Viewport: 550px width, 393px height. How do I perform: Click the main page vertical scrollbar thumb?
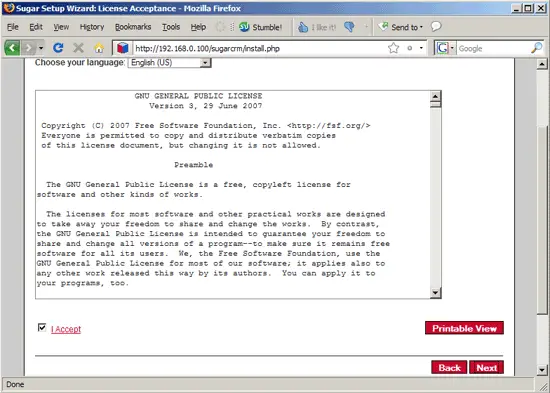(542, 220)
